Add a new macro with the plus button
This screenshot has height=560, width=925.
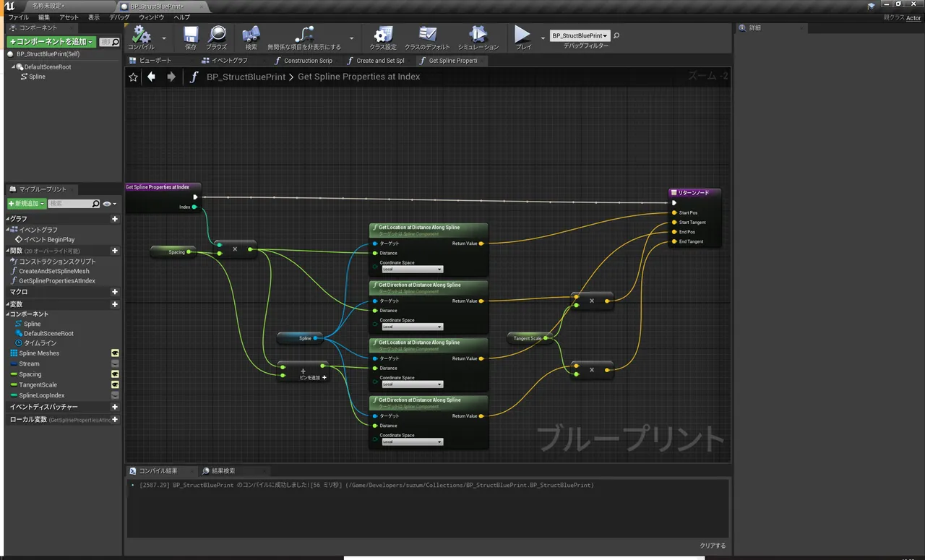[115, 292]
